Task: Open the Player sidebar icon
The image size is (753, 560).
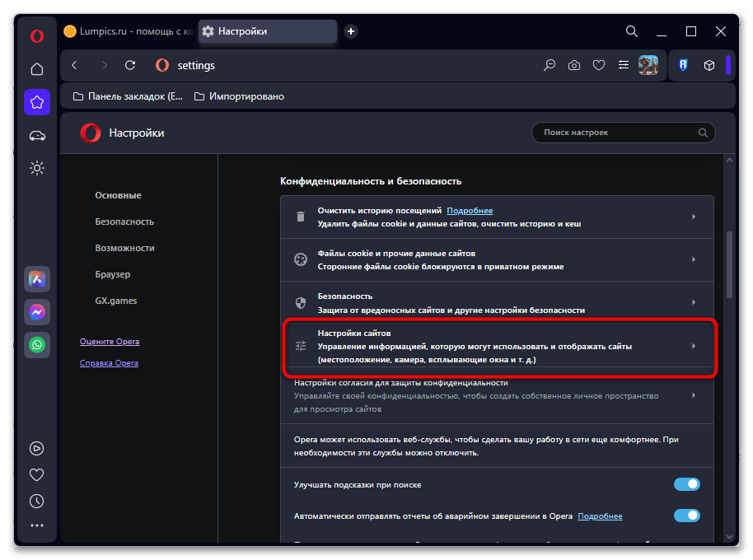Action: [37, 448]
